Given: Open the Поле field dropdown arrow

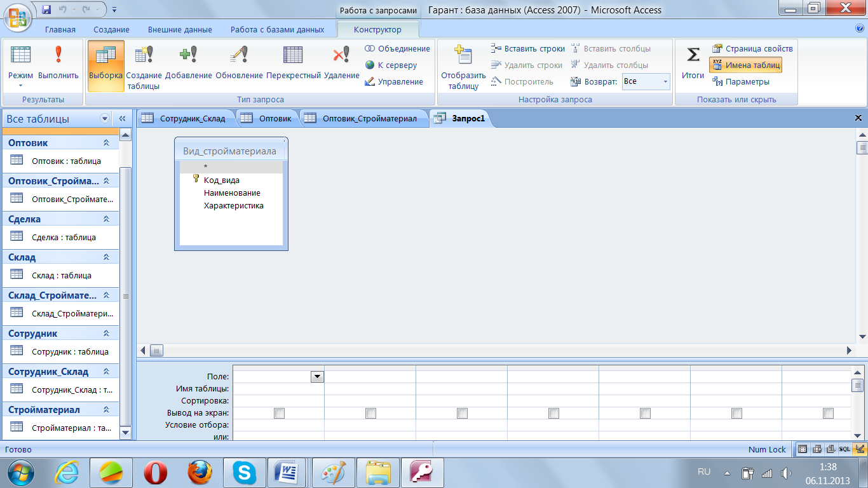Looking at the screenshot, I should click(x=317, y=377).
